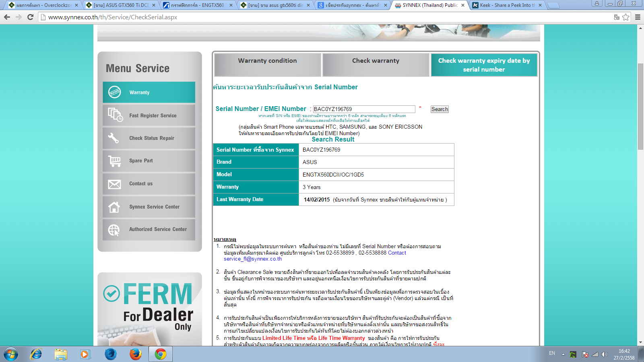Click the globe icon for Authorized Service Center

click(x=114, y=230)
